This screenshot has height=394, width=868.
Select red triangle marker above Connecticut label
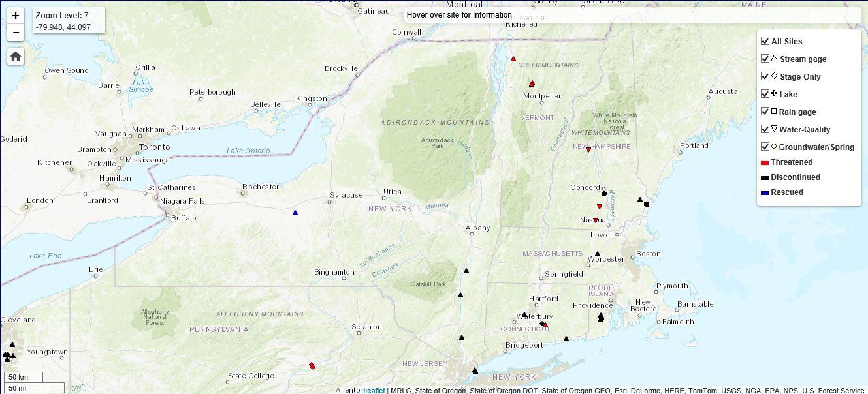[x=546, y=325]
